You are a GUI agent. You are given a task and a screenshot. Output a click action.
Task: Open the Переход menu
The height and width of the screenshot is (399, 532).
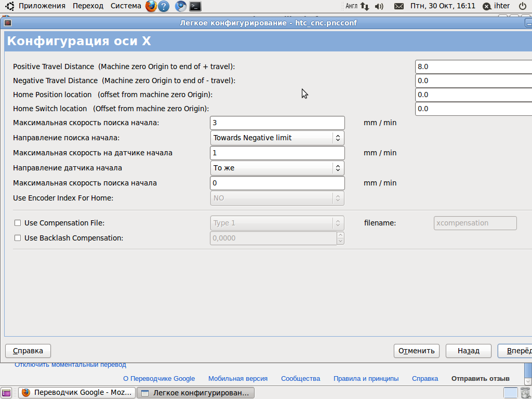(88, 6)
